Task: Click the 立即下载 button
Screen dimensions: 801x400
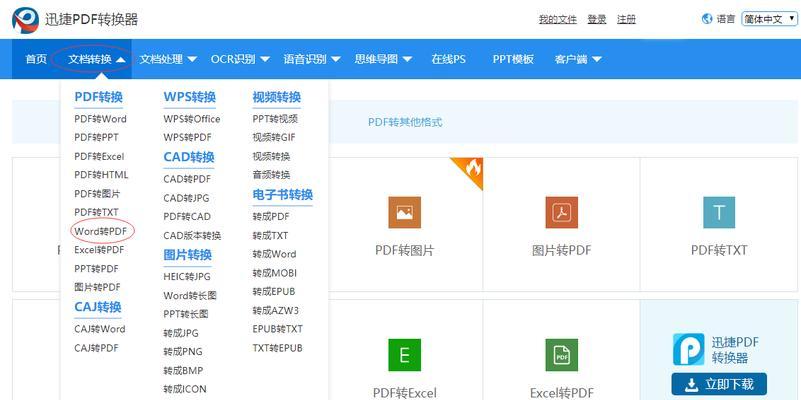Action: (x=719, y=384)
